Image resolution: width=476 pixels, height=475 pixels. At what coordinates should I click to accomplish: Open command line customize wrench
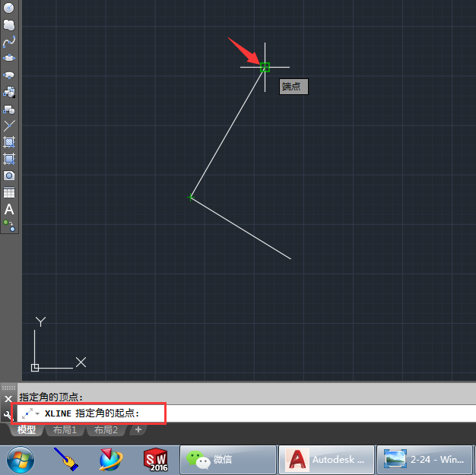[x=8, y=415]
